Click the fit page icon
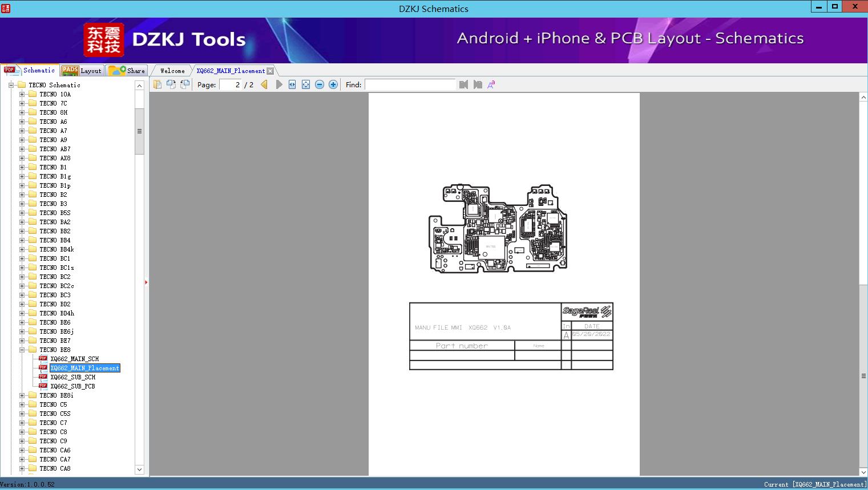The height and width of the screenshot is (490, 868). tap(306, 84)
